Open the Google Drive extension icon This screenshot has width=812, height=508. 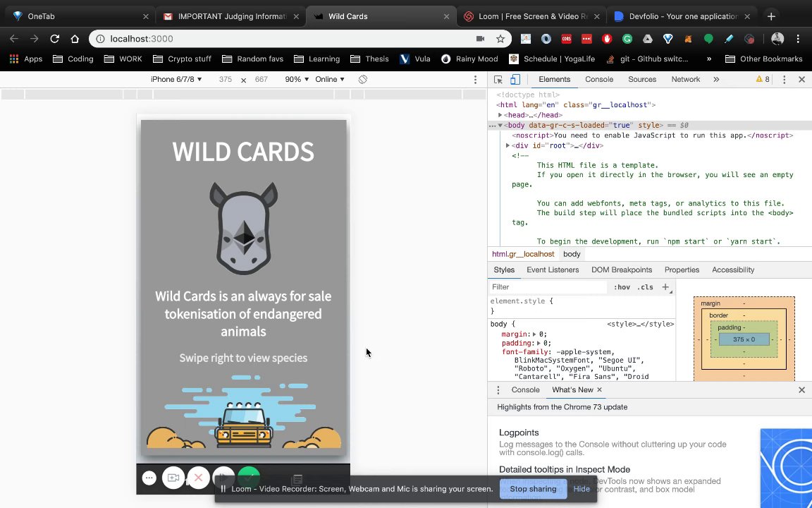647,39
